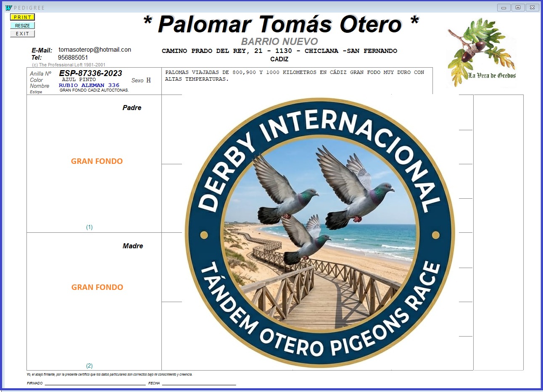
Task: Click the CADIZ text under the address
Action: [279, 59]
